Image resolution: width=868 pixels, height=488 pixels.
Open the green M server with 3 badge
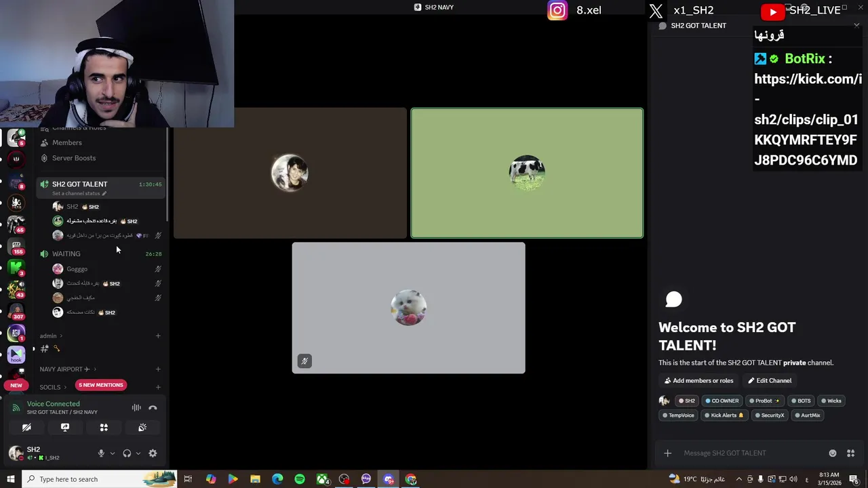pos(16,268)
